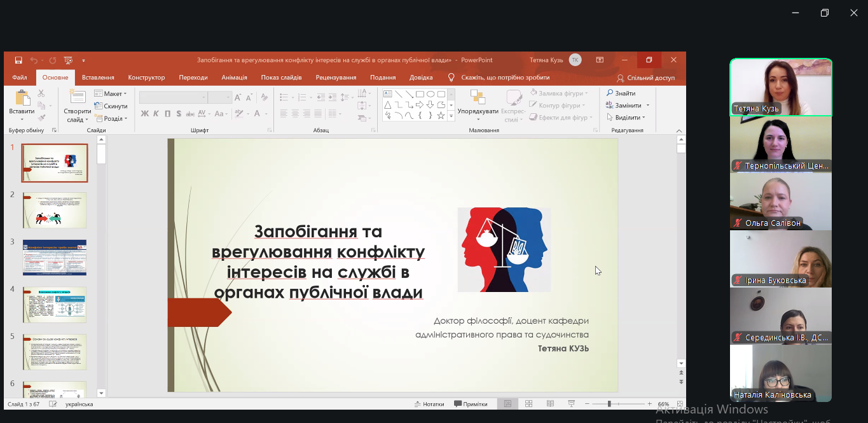Click the Спільний доступ share button
The width and height of the screenshot is (868, 423).
tap(646, 78)
